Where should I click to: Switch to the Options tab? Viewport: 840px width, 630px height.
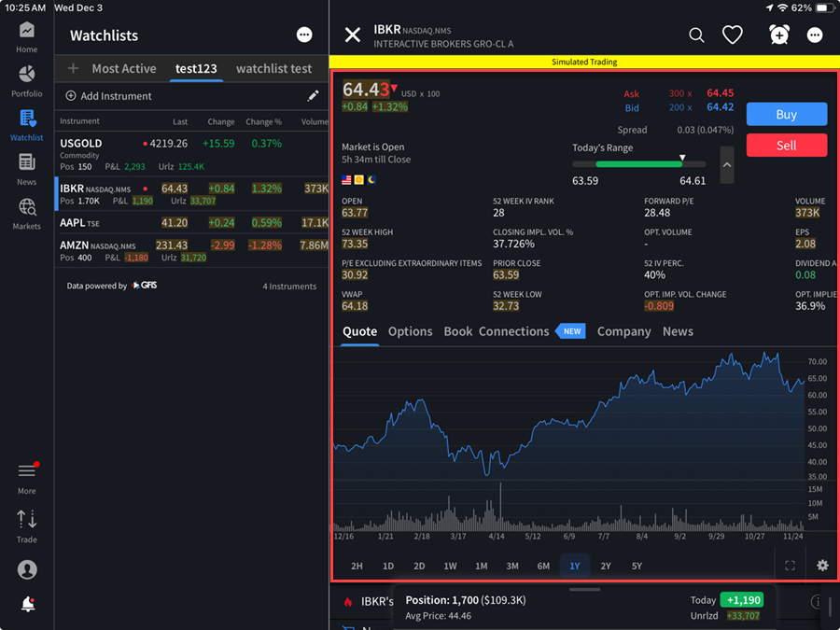tap(410, 331)
